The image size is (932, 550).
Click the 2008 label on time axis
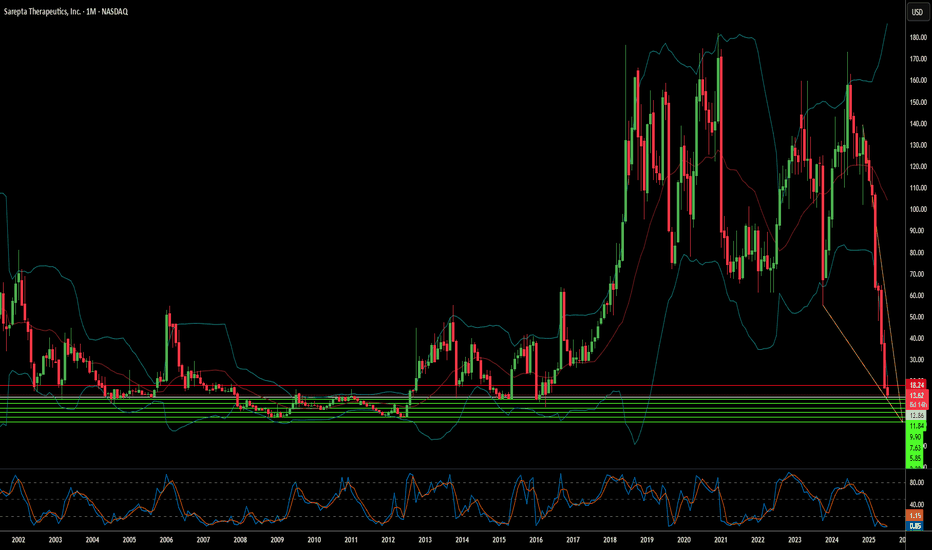click(240, 540)
